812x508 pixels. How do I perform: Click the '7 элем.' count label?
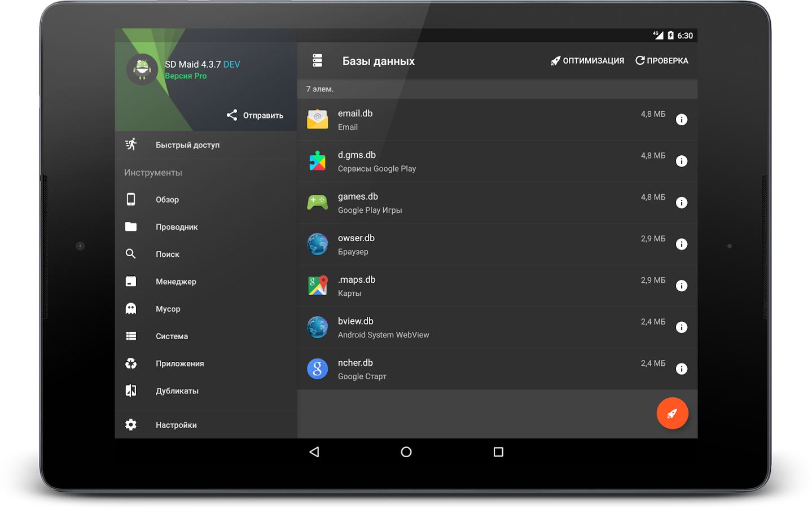(320, 89)
